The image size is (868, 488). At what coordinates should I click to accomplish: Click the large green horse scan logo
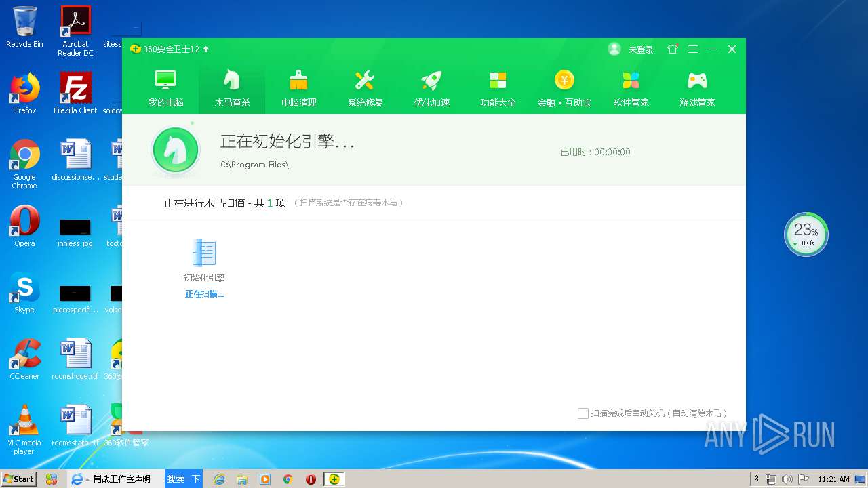(x=176, y=150)
